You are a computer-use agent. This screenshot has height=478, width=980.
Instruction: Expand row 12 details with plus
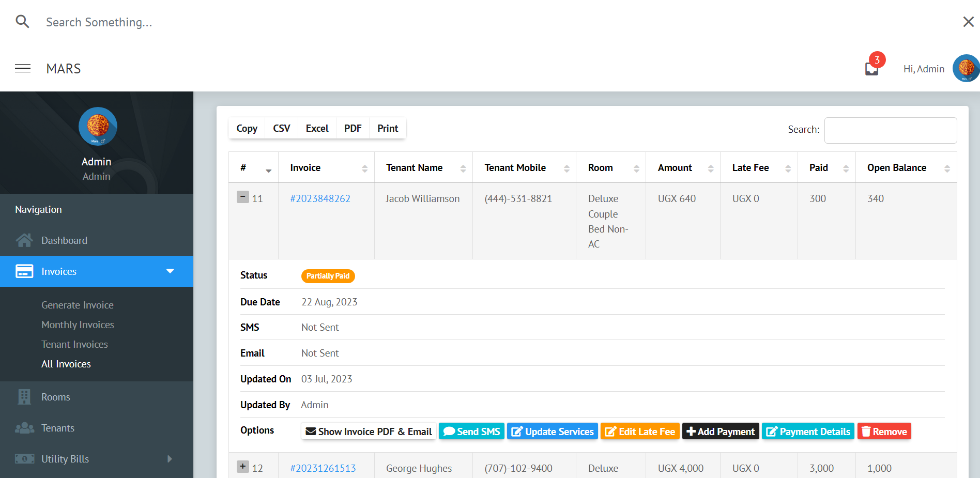pyautogui.click(x=243, y=467)
